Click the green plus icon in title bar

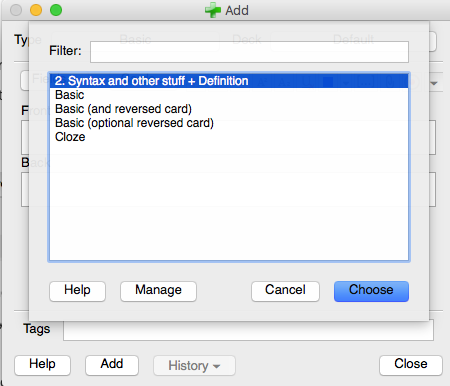tap(213, 10)
